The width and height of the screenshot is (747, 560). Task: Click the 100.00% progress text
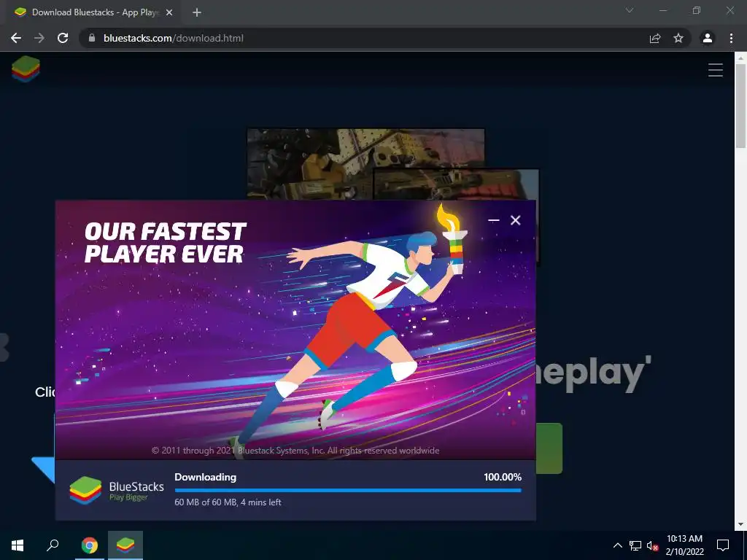(x=503, y=477)
